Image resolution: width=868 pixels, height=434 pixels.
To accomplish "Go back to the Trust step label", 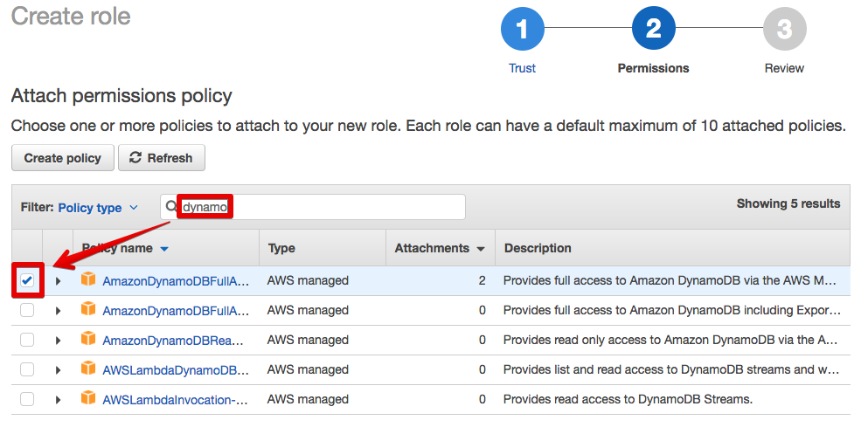I will click(x=522, y=68).
